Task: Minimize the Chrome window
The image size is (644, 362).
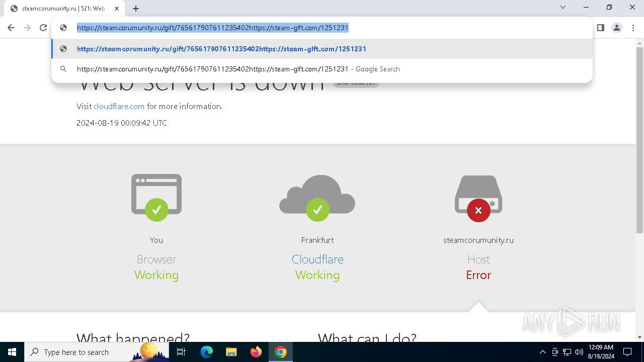Action: tap(586, 7)
